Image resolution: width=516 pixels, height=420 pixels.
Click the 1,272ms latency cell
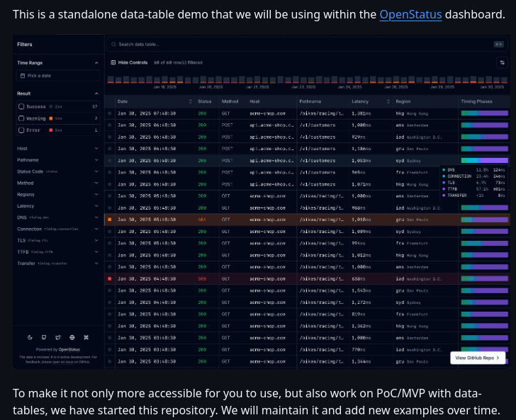[x=361, y=302]
